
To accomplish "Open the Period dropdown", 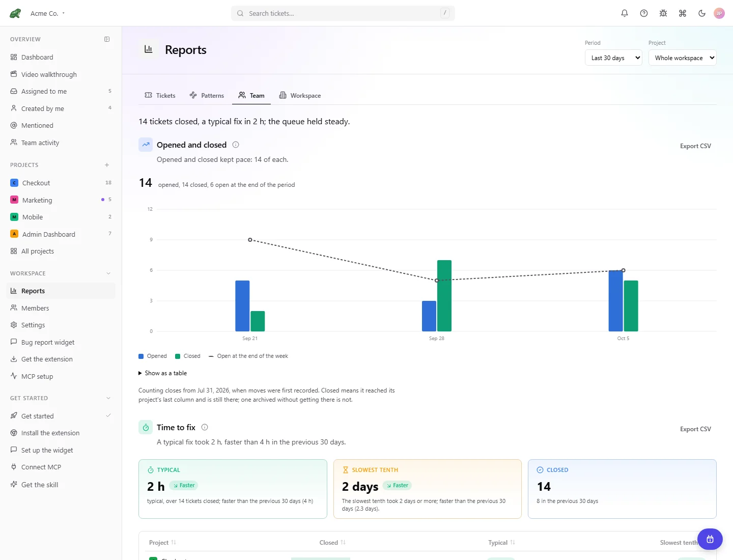I will pos(613,58).
